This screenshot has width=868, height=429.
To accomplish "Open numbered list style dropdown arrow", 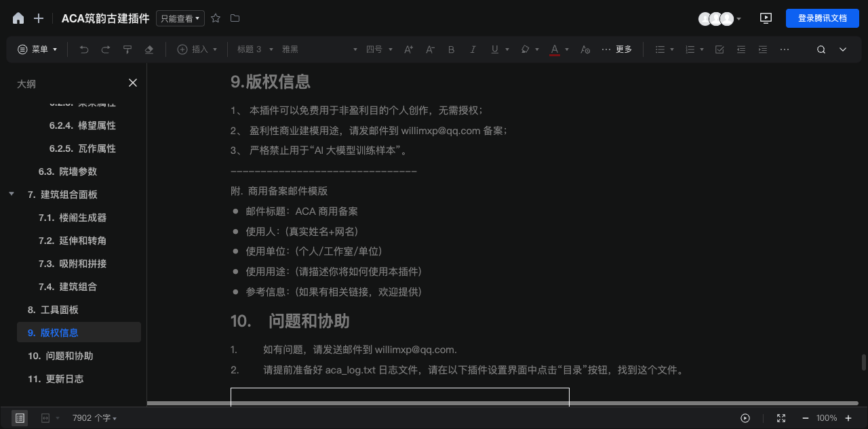I will (x=702, y=49).
